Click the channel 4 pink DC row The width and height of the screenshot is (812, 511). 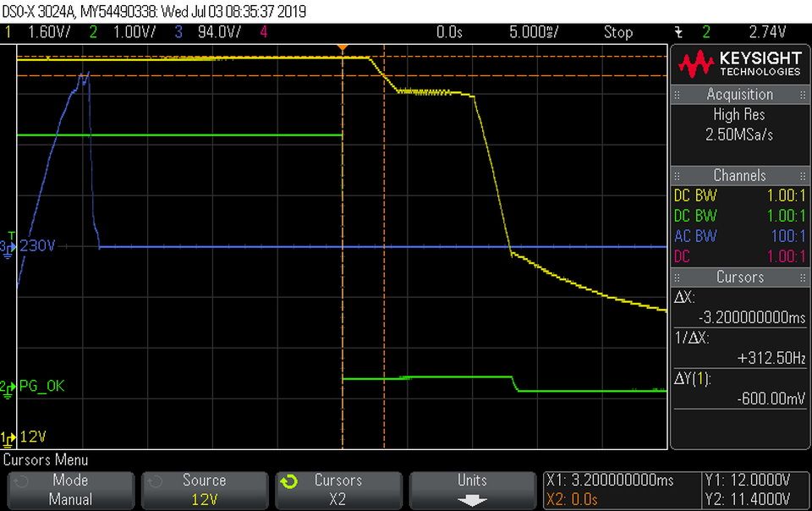coord(739,256)
